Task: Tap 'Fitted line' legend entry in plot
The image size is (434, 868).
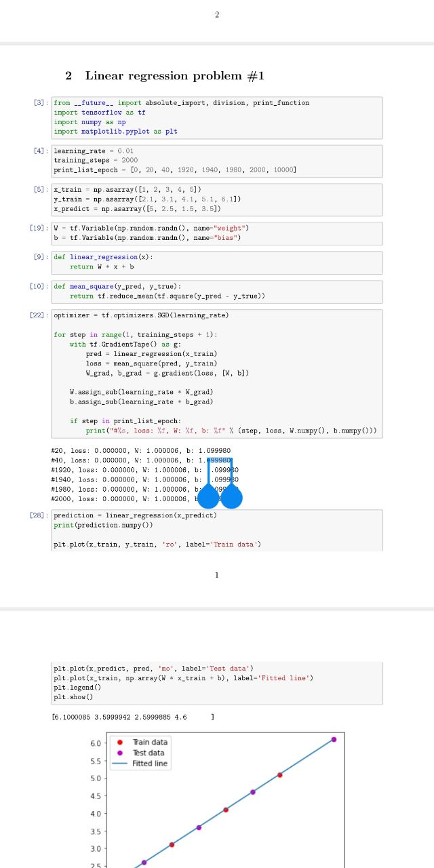Action: (151, 764)
